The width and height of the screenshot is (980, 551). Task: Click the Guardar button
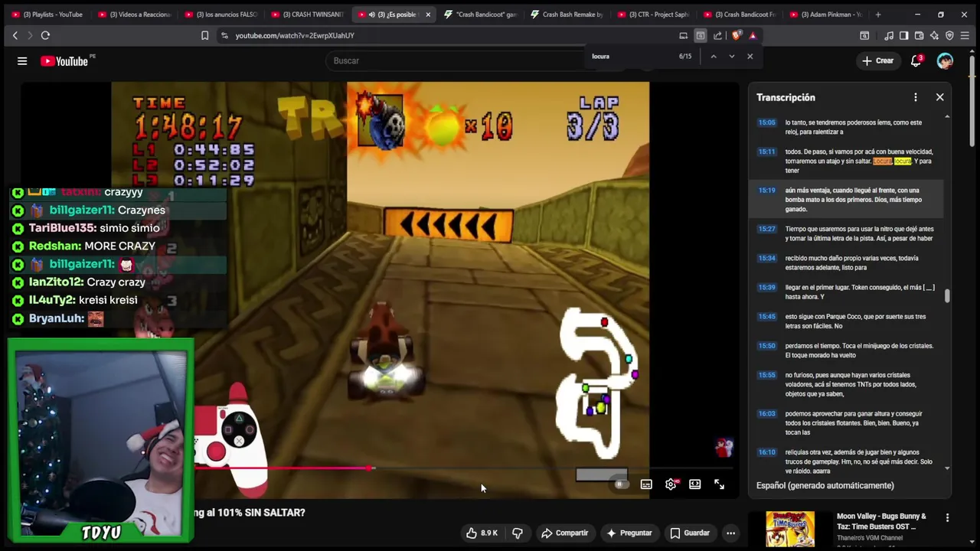point(690,533)
